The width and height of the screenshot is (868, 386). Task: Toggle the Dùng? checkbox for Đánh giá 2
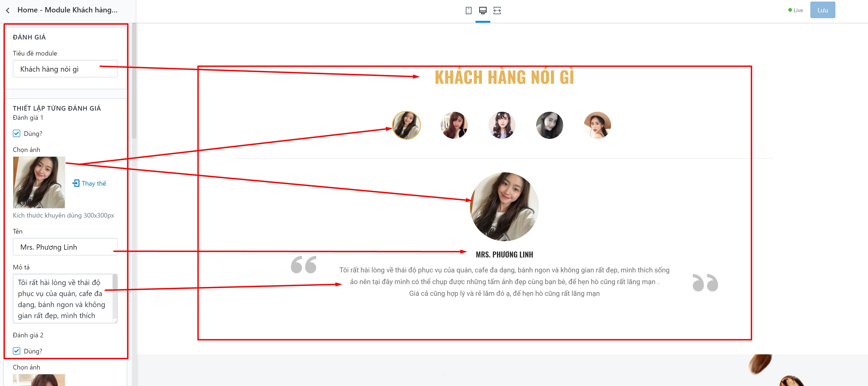pos(17,351)
